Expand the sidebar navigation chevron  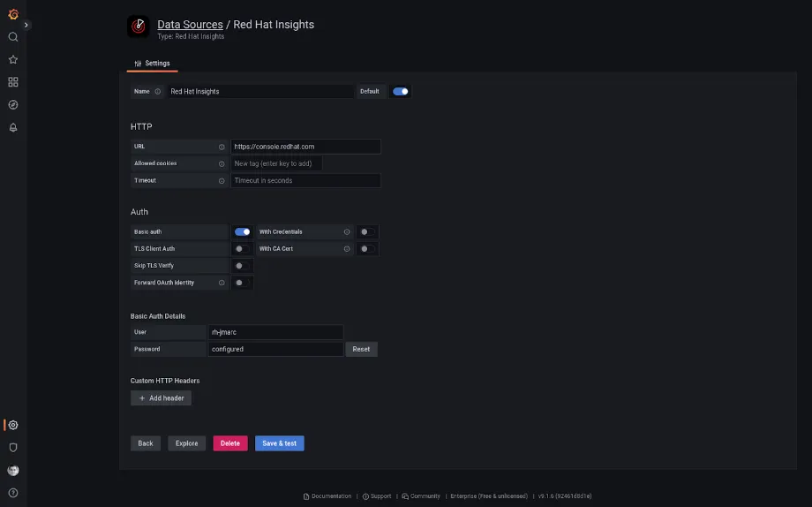[x=26, y=25]
